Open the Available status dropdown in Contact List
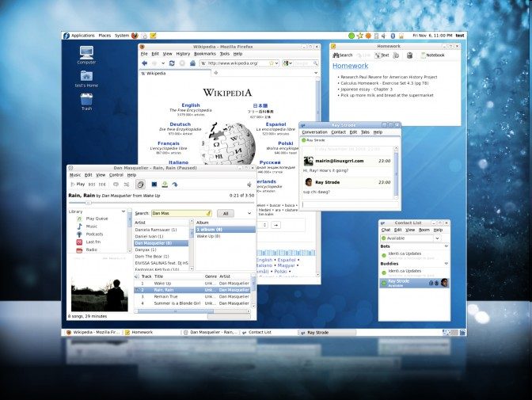This screenshot has height=400, width=532. point(437,238)
